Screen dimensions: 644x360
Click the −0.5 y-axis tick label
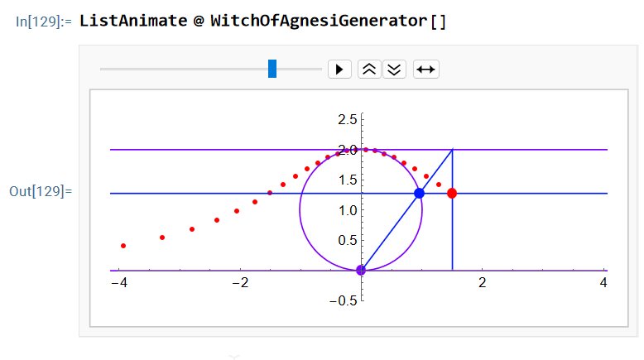tap(344, 301)
